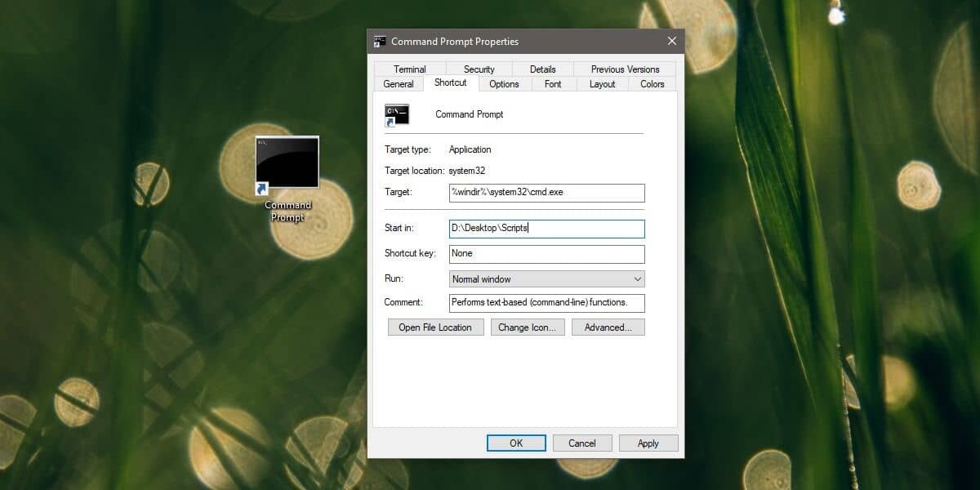Click the Open File Location button

[x=435, y=327]
